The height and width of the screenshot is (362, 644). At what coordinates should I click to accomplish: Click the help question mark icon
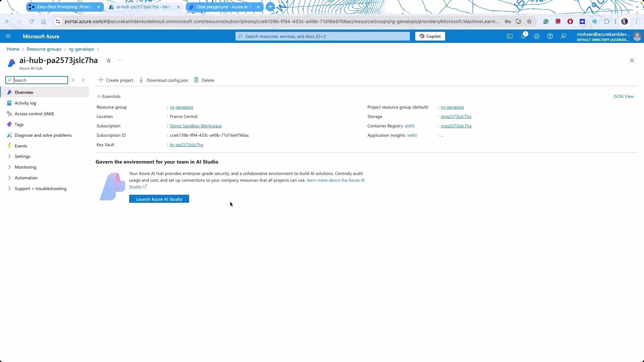(550, 36)
